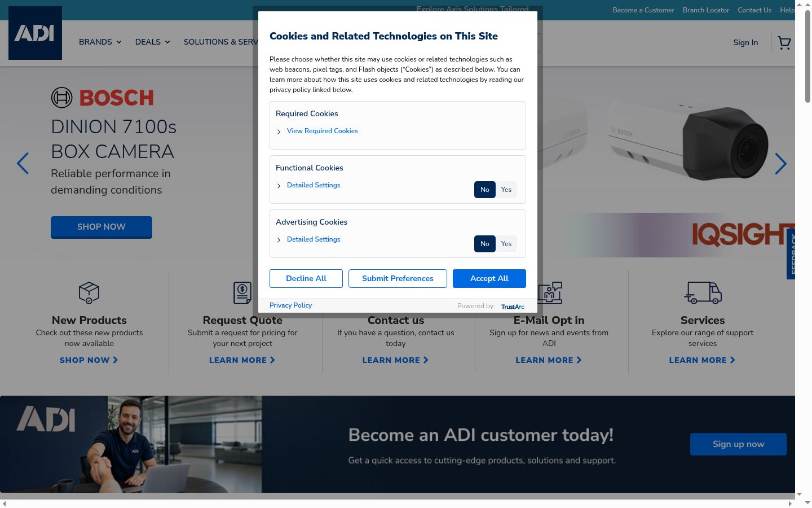Open Branch Locator page

[706, 10]
